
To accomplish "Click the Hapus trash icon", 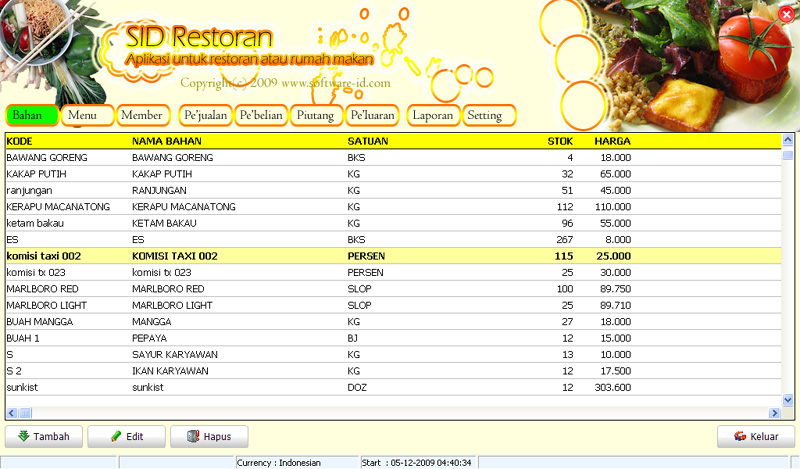I will (x=193, y=436).
